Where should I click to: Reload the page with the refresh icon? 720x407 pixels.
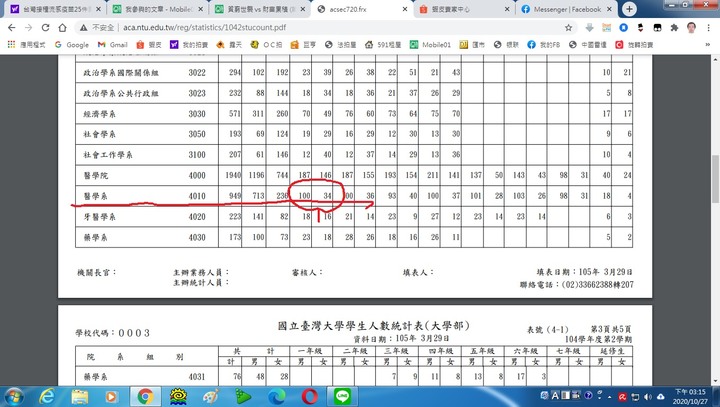point(45,28)
